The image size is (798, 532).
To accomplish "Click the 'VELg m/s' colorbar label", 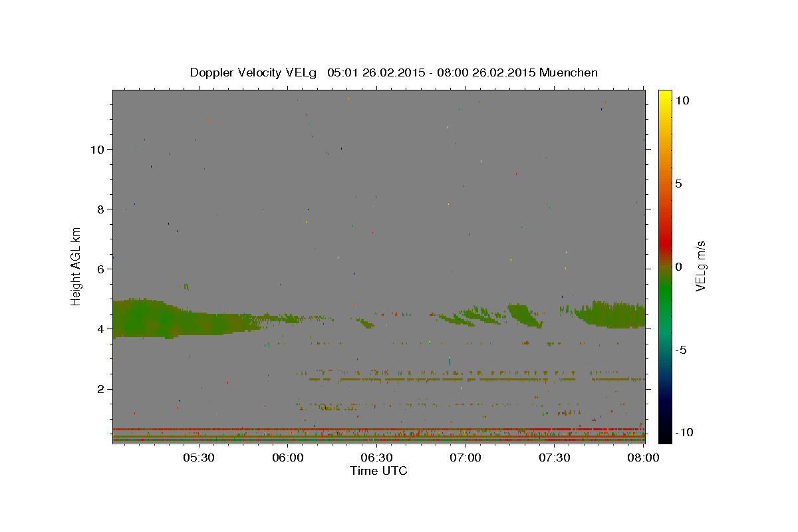I will (x=700, y=266).
